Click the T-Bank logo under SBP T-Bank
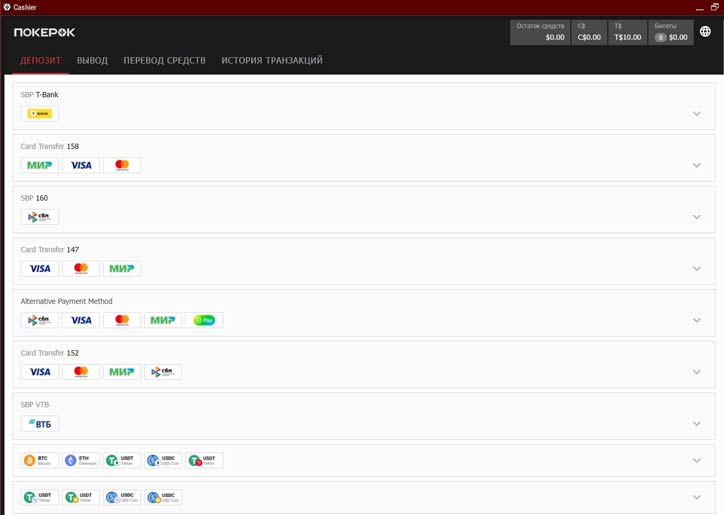The image size is (724, 515). [x=42, y=114]
